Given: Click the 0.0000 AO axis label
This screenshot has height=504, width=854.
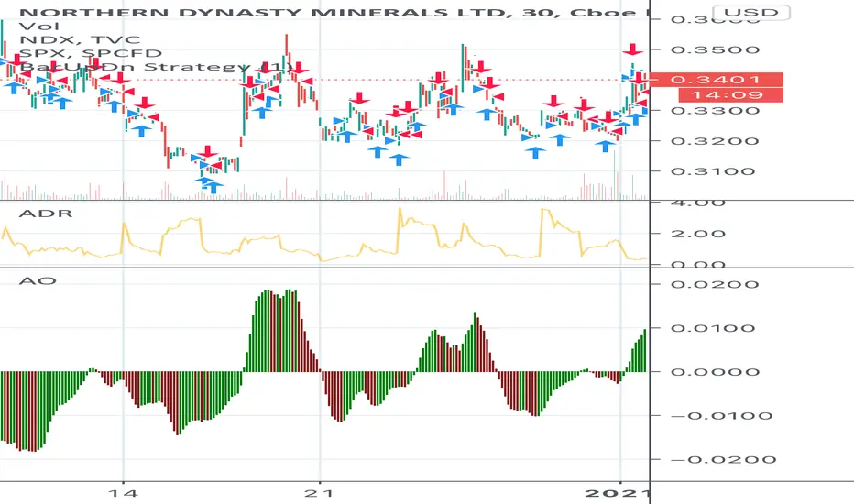Looking at the screenshot, I should point(715,372).
